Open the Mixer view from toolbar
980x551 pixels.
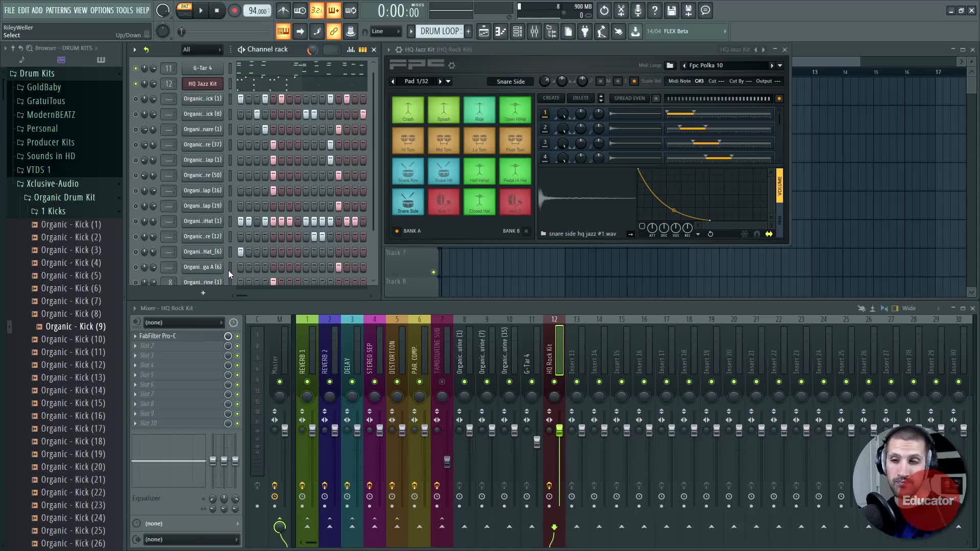click(x=534, y=32)
